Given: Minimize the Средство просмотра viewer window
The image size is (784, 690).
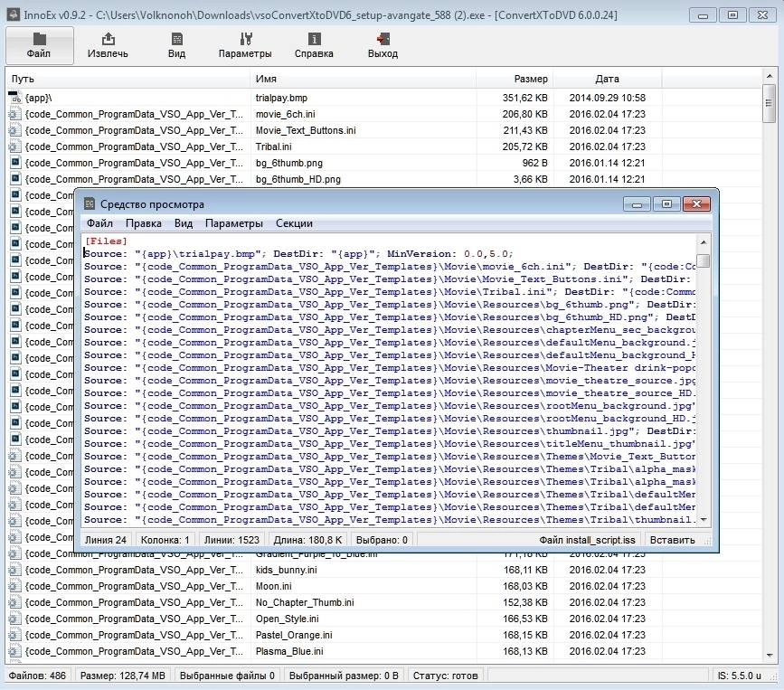Looking at the screenshot, I should click(637, 203).
